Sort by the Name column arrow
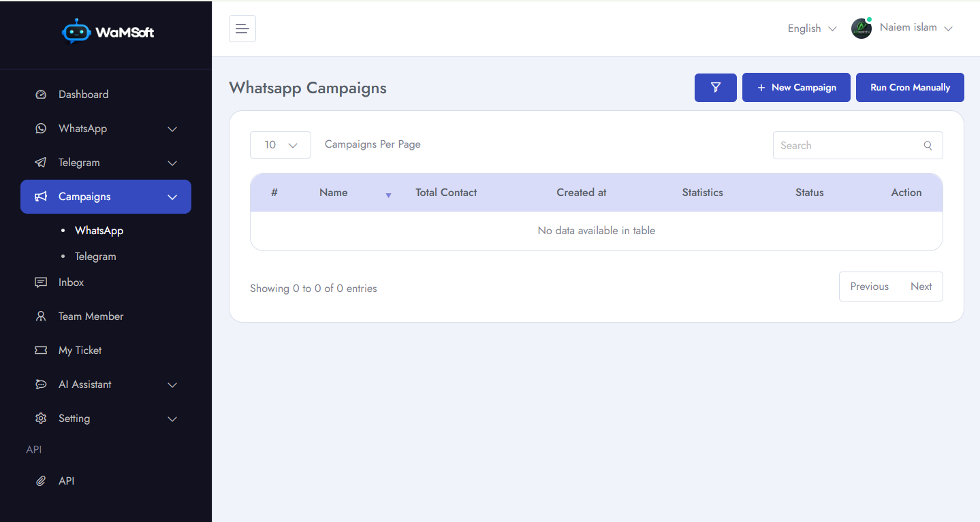The width and height of the screenshot is (980, 522). click(x=389, y=195)
